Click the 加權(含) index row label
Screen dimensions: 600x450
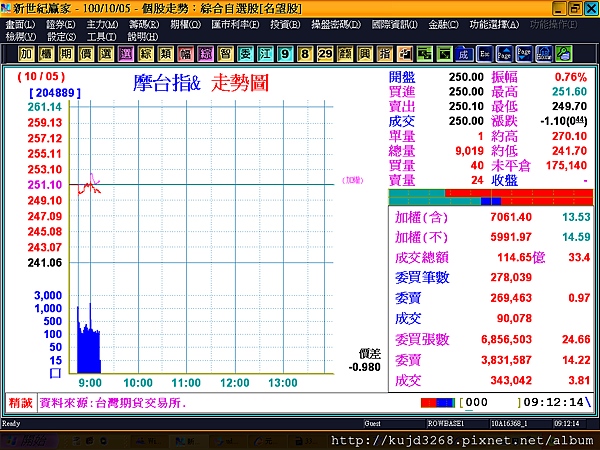(421, 217)
